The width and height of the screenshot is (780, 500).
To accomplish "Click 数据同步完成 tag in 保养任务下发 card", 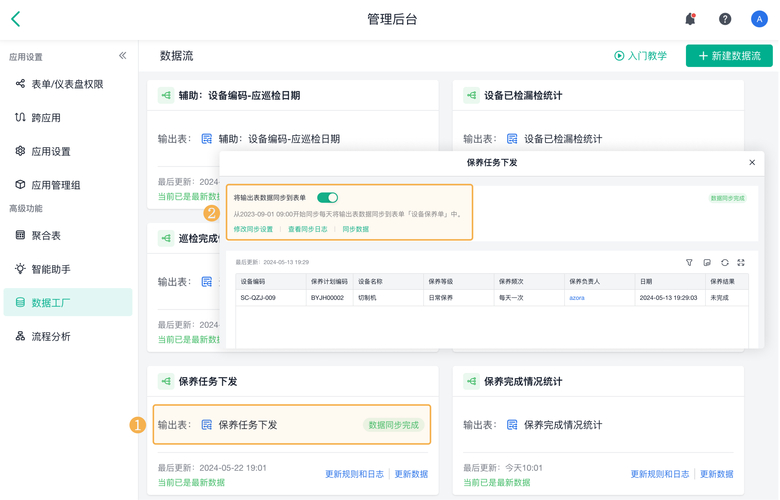I will pos(393,425).
